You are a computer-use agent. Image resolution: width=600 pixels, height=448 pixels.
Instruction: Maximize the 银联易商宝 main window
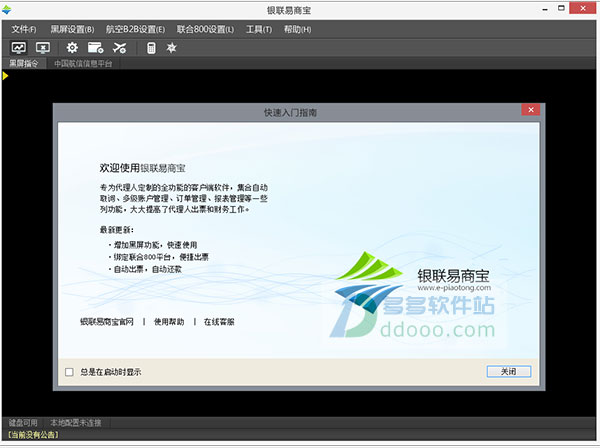tap(561, 8)
